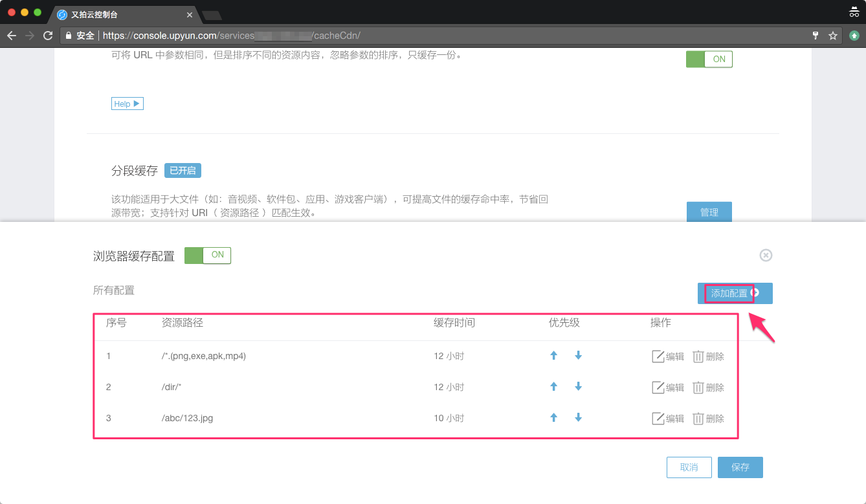The image size is (866, 504).
Task: Lower priority of /abc/123.jpg rule
Action: coord(578,417)
